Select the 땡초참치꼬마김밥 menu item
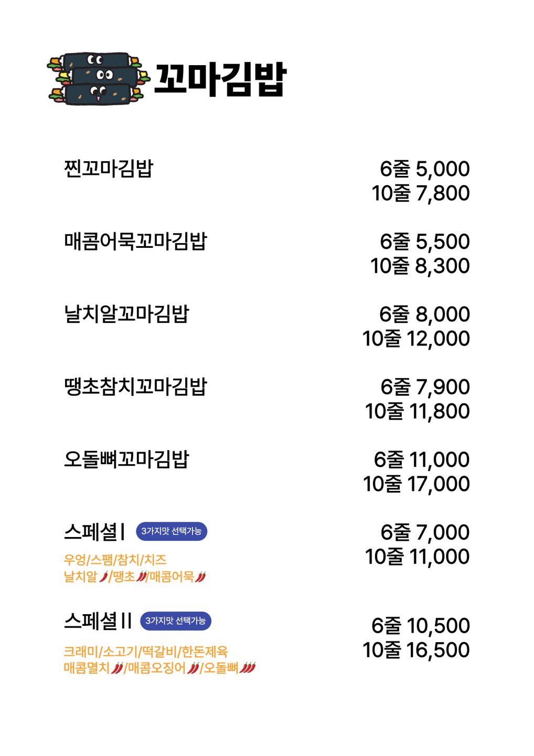The width and height of the screenshot is (534, 756). 135,386
